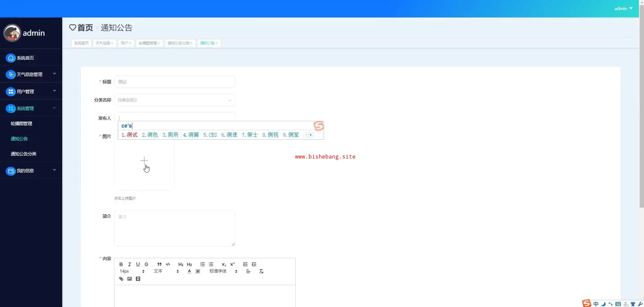Image resolution: width=644 pixels, height=307 pixels.
Task: Open the 标准字体 font family dropdown
Action: 223,271
